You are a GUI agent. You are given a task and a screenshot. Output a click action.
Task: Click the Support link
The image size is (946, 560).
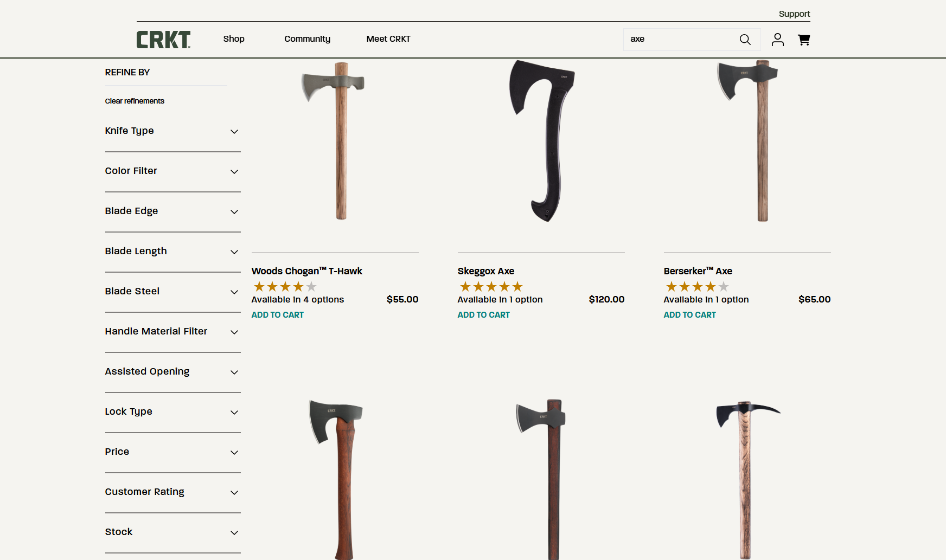(x=794, y=14)
